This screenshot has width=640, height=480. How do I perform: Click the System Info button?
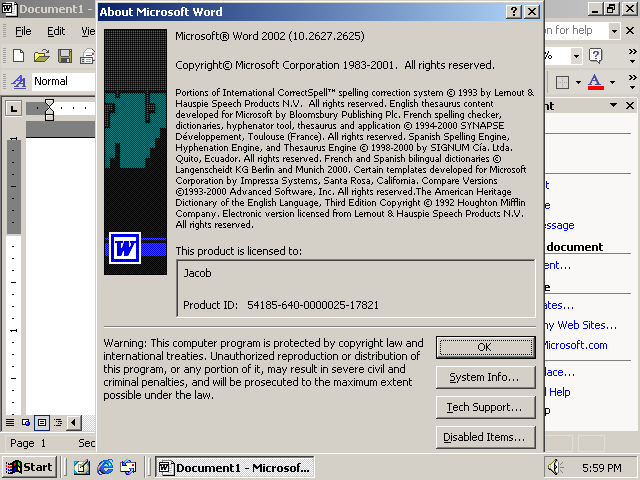pos(485,377)
